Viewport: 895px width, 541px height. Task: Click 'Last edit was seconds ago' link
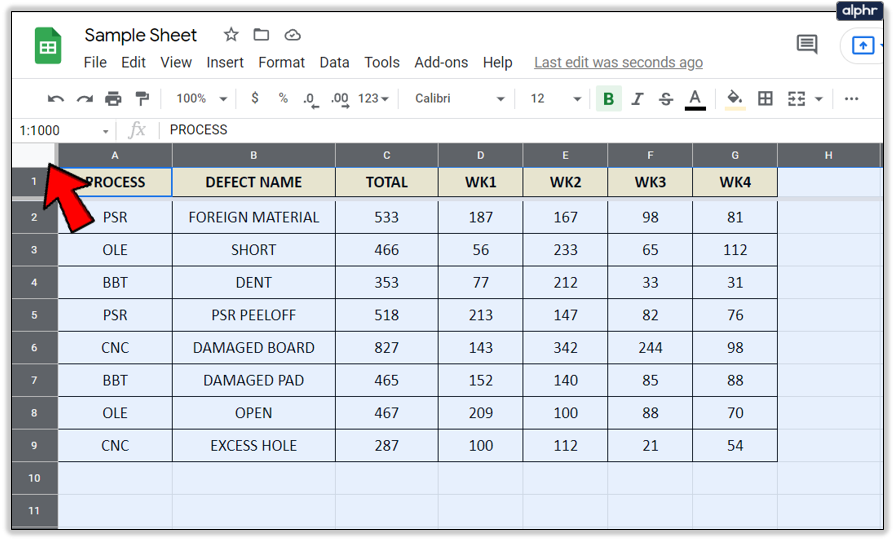tap(618, 62)
